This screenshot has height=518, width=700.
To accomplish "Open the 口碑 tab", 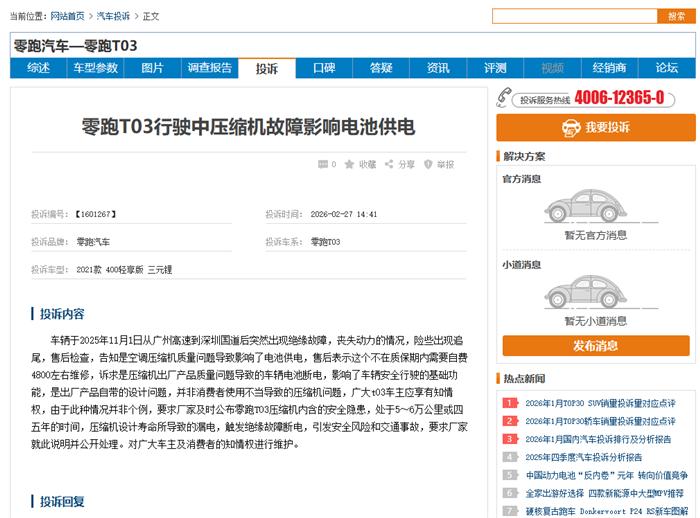I will tap(324, 68).
